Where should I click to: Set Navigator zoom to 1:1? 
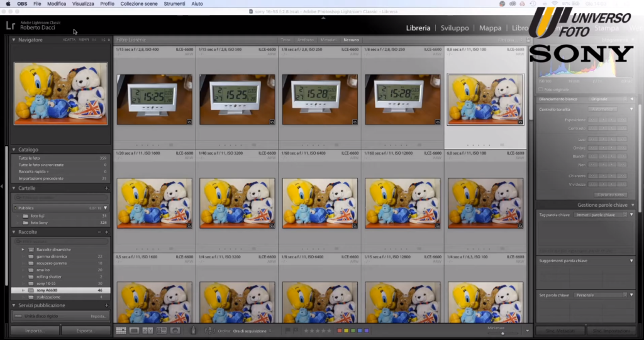[x=94, y=40]
